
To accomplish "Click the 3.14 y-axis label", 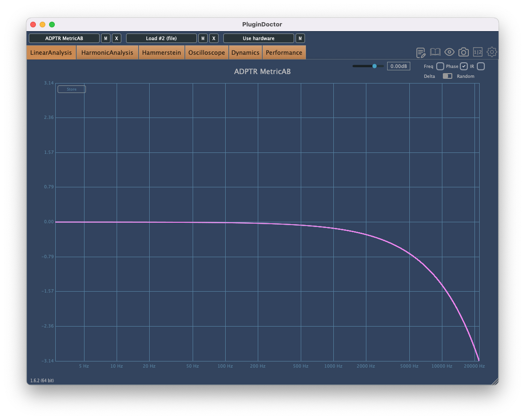I will [x=49, y=83].
